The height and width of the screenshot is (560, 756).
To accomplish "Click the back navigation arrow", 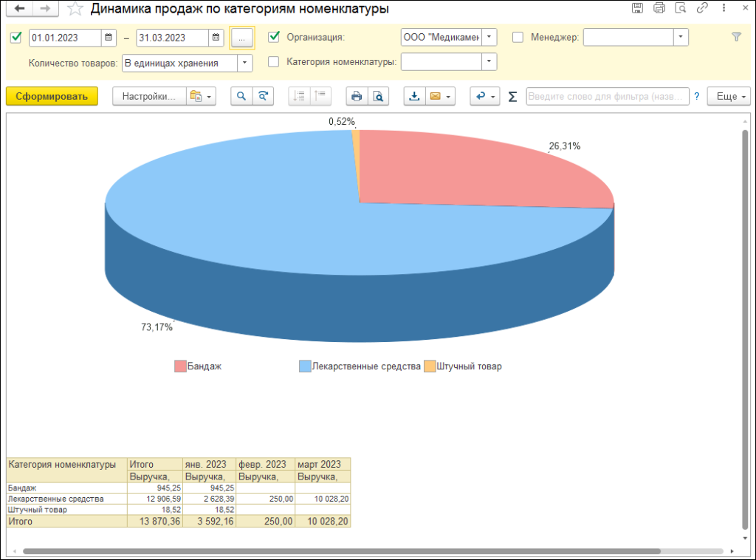I will coord(20,9).
